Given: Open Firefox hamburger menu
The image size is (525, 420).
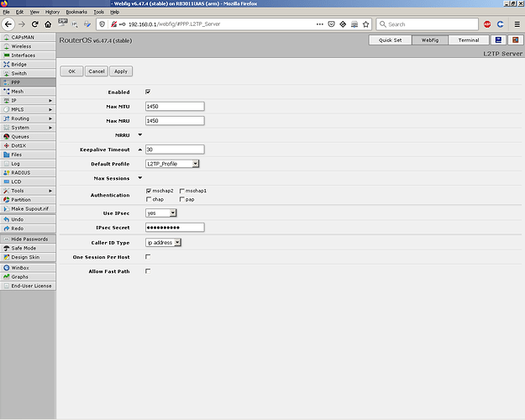Looking at the screenshot, I should pos(517,24).
